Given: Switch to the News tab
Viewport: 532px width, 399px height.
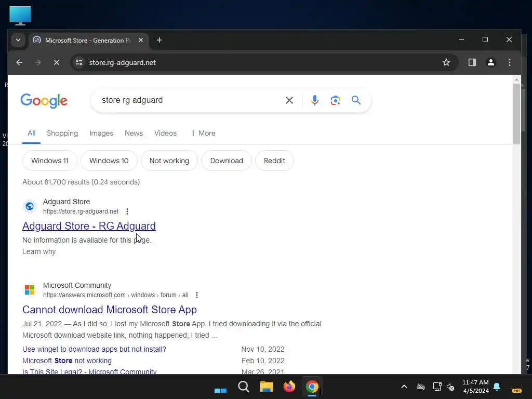Looking at the screenshot, I should coord(134,134).
